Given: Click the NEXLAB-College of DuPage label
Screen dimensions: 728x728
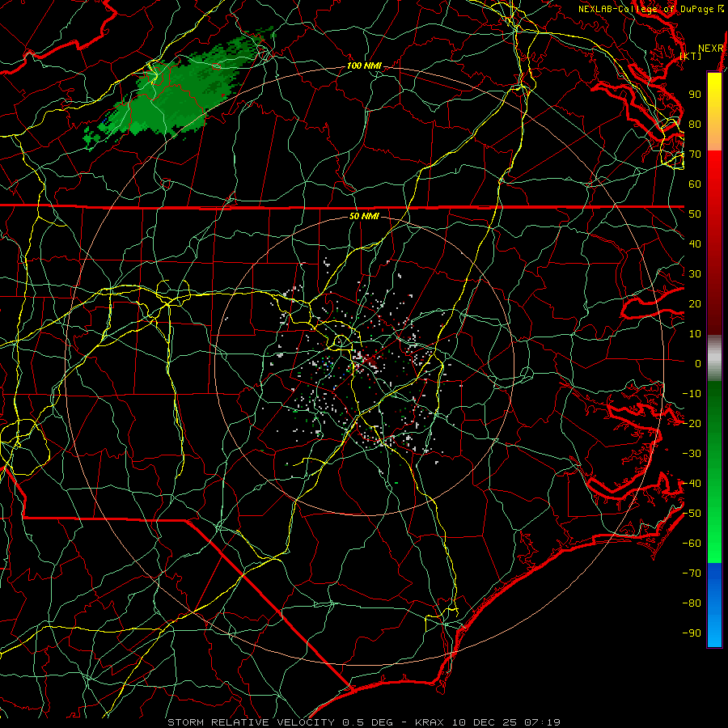Looking at the screenshot, I should coord(648,9).
